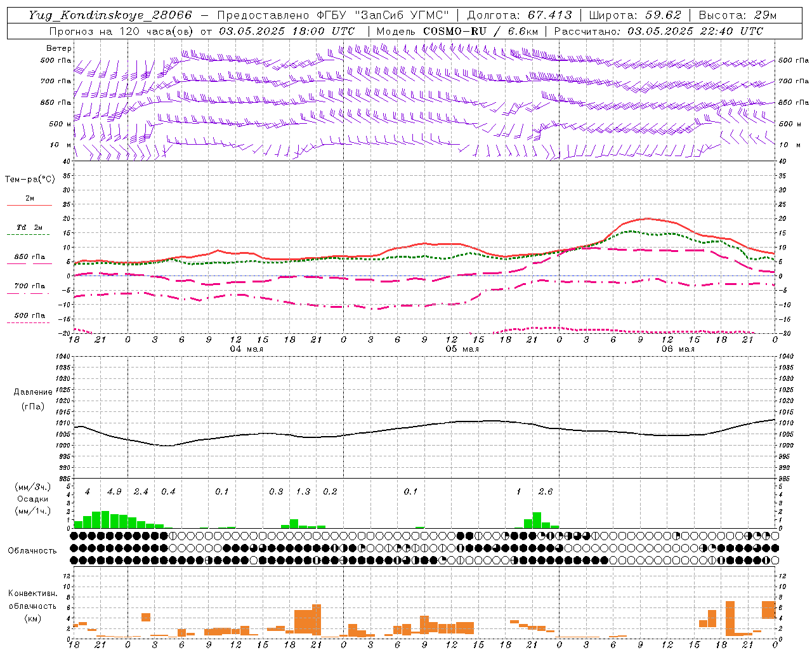The image size is (812, 650).
Task: Click the station title Yug_Kondinskoye_28066
Action: [110, 15]
